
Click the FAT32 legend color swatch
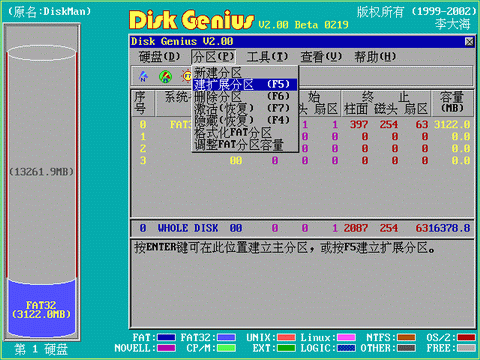227,338
